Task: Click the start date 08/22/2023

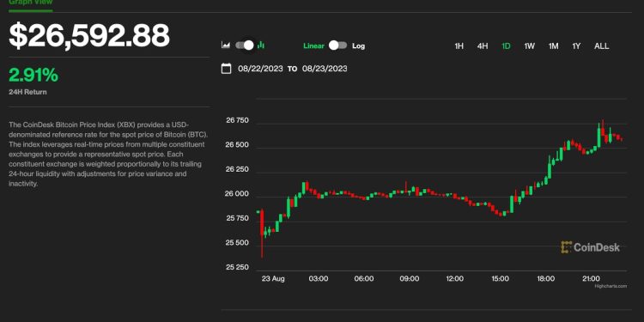Action: [260, 69]
